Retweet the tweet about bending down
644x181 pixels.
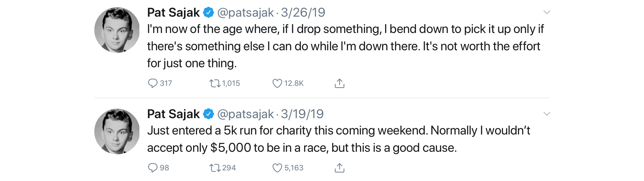pyautogui.click(x=215, y=83)
